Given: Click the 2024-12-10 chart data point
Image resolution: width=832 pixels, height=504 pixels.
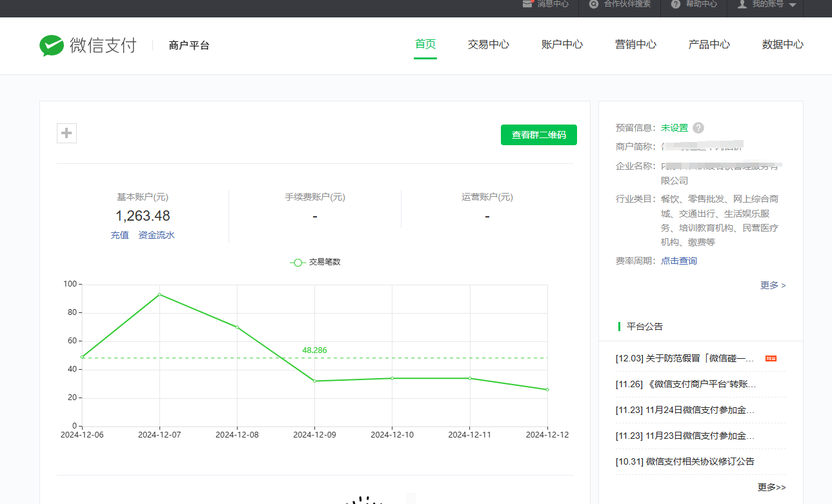Looking at the screenshot, I should point(392,378).
